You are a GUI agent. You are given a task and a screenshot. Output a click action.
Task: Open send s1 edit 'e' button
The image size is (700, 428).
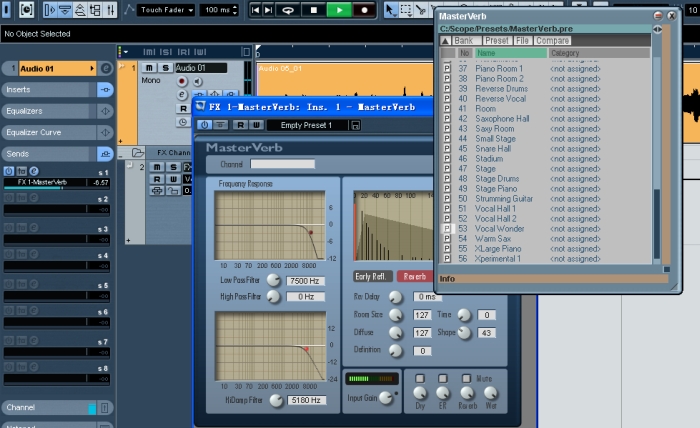(34, 171)
